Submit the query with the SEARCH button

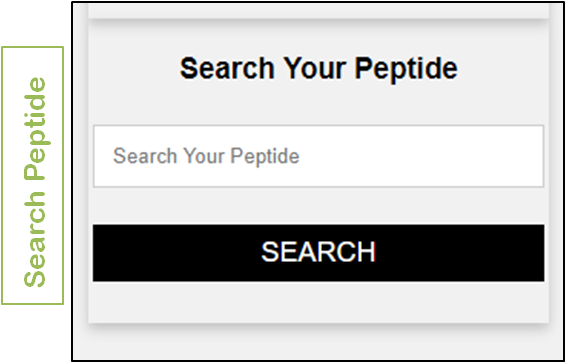point(318,253)
